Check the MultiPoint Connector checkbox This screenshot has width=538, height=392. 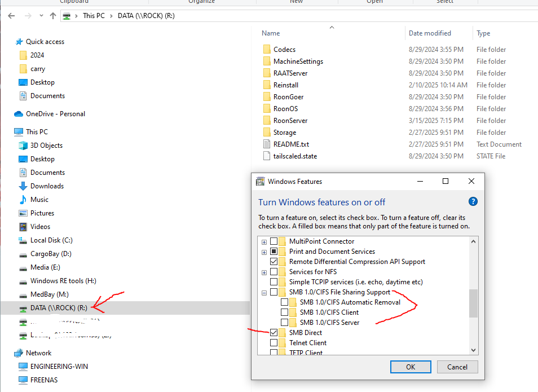(x=274, y=241)
